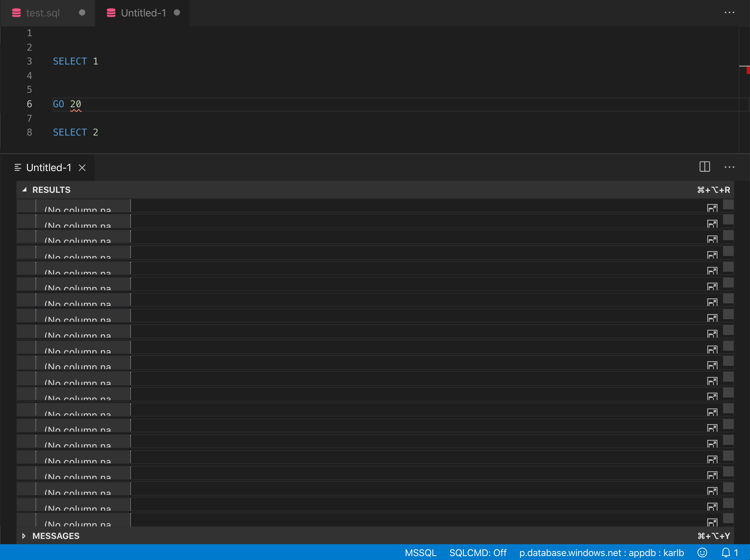This screenshot has width=750, height=560.
Task: Click the MSSQL item in the status bar
Action: pyautogui.click(x=420, y=552)
